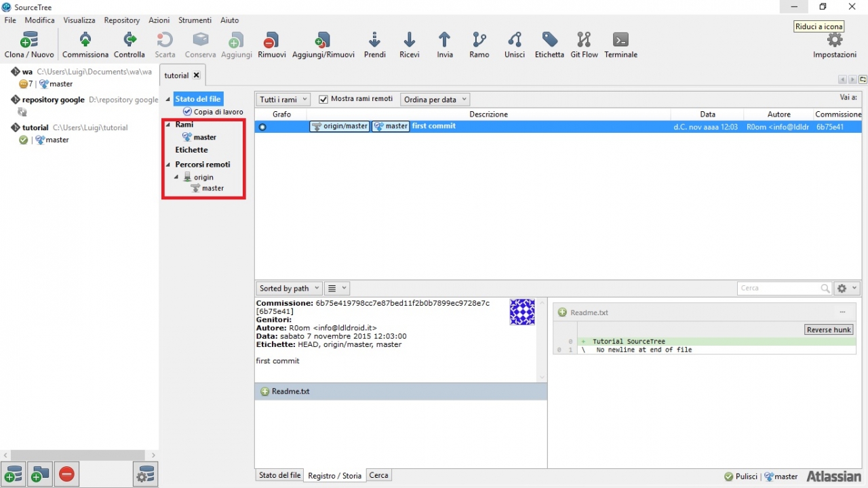Click the Pulisci status indicator
This screenshot has width=868, height=488.
coord(741,476)
